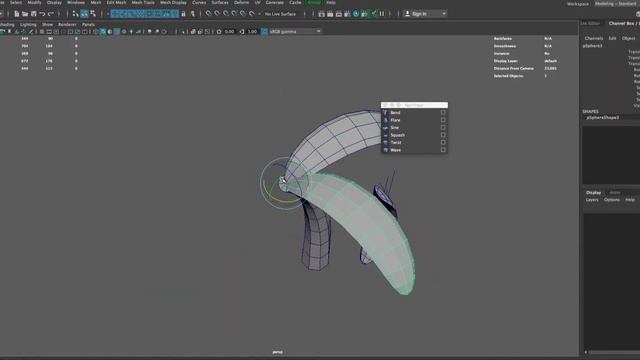Open the Mesh menu
This screenshot has height=360, width=640.
96,2
